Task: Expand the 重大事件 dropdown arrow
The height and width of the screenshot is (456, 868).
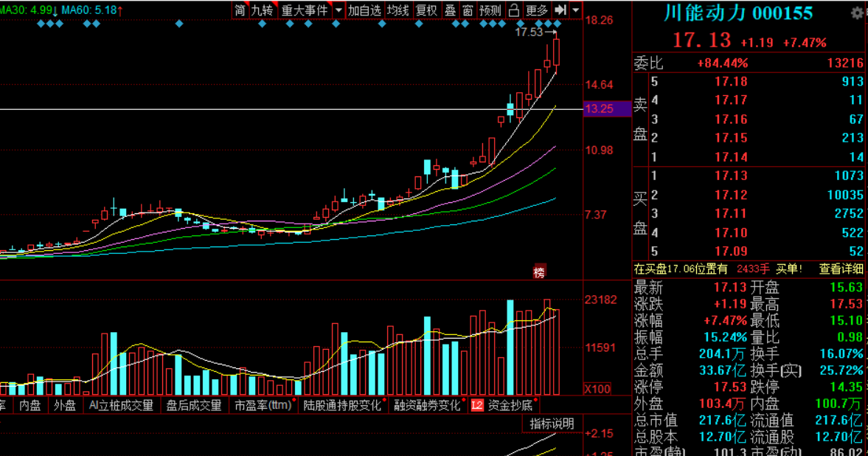Action: point(338,10)
